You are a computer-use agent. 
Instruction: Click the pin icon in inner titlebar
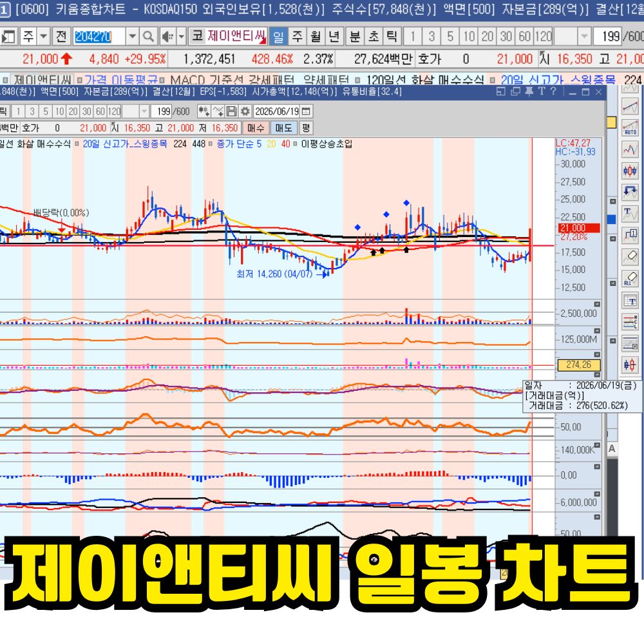[x=529, y=91]
